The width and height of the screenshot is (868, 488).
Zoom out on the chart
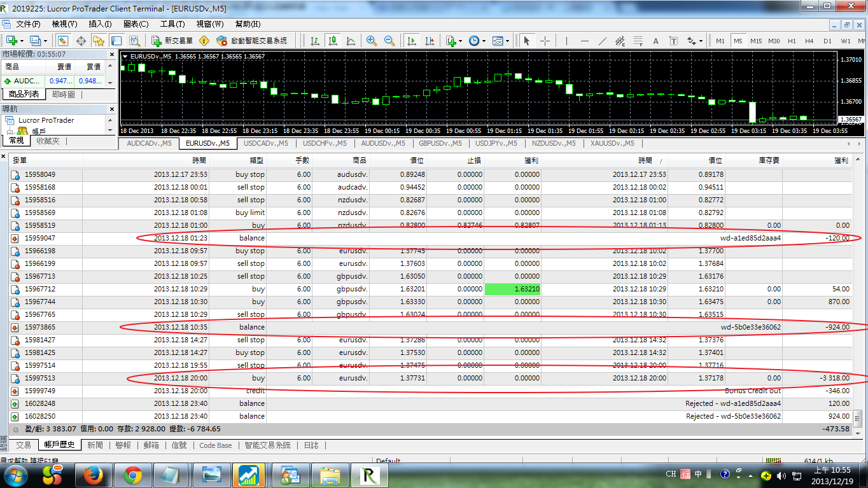pos(389,41)
